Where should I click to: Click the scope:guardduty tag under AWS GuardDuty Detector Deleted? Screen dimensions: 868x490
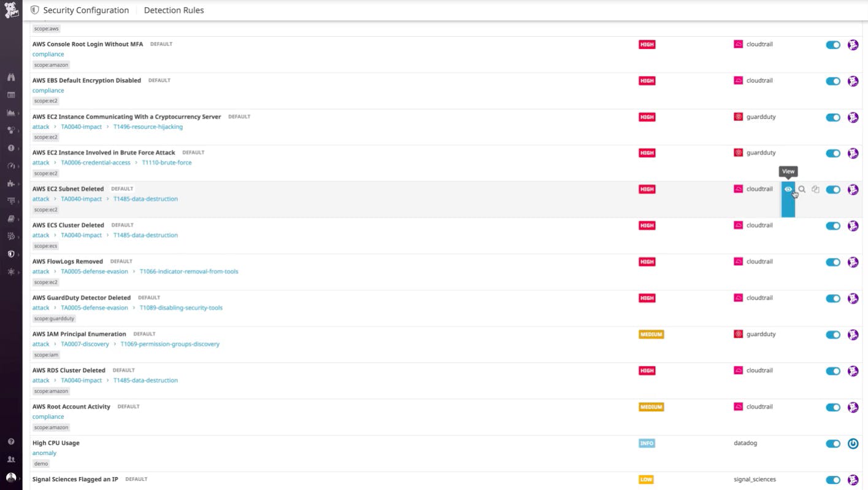pos(54,318)
